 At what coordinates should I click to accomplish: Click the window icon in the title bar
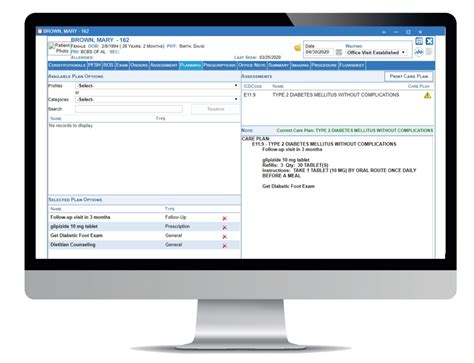point(408,32)
